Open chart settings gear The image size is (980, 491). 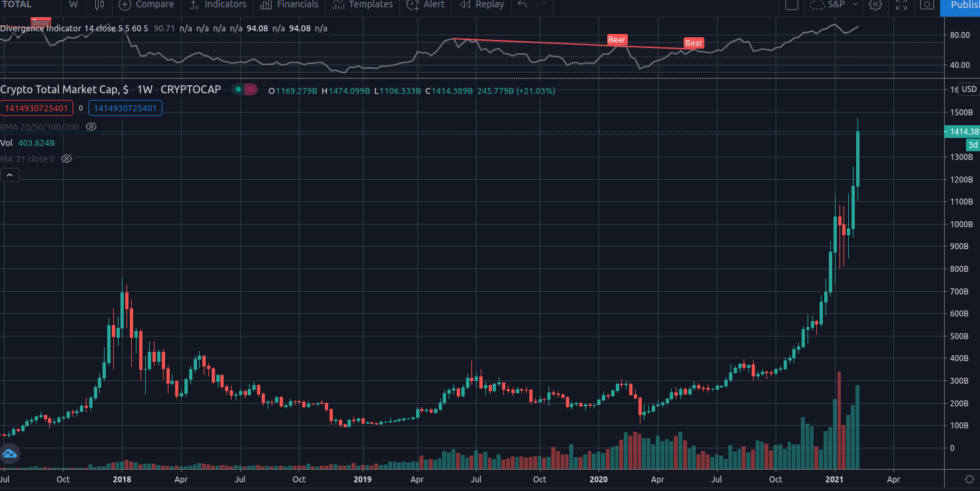[x=875, y=5]
